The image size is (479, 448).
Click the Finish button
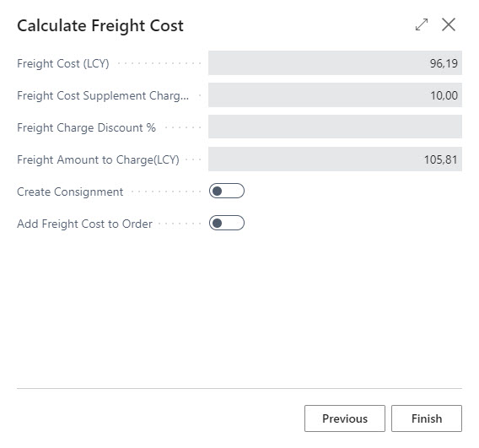pos(427,418)
